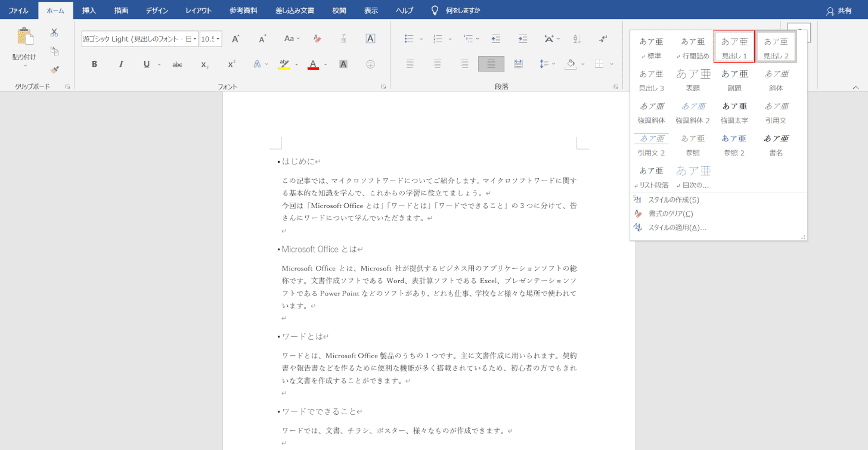Viewport: 868px width, 450px height.
Task: Click the borders grid icon
Action: (599, 64)
